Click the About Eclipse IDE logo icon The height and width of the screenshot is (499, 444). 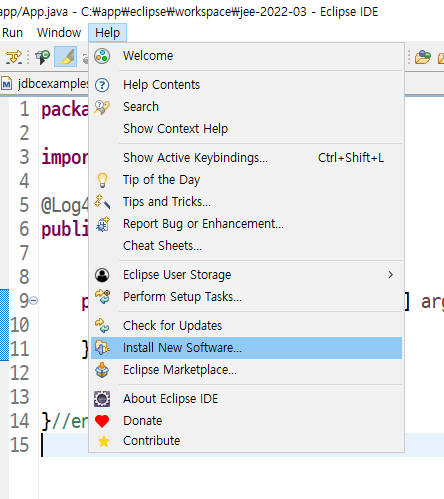point(102,399)
